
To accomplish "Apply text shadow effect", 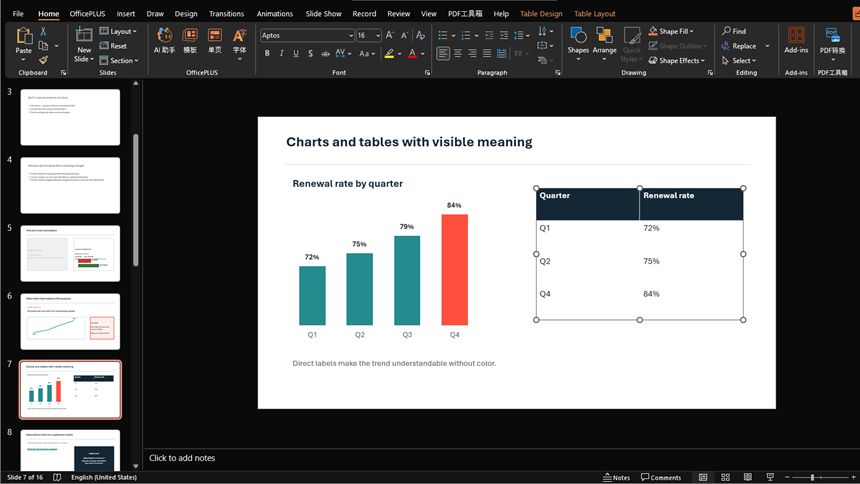I will 310,53.
